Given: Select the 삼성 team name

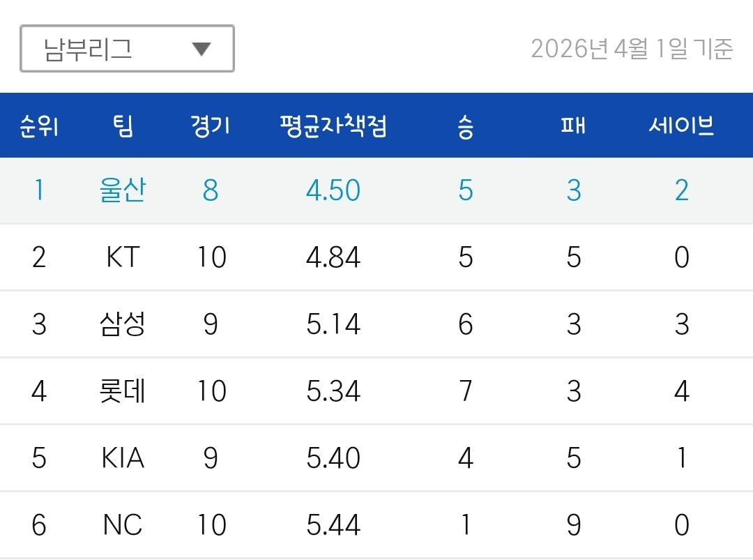Looking at the screenshot, I should (x=123, y=324).
